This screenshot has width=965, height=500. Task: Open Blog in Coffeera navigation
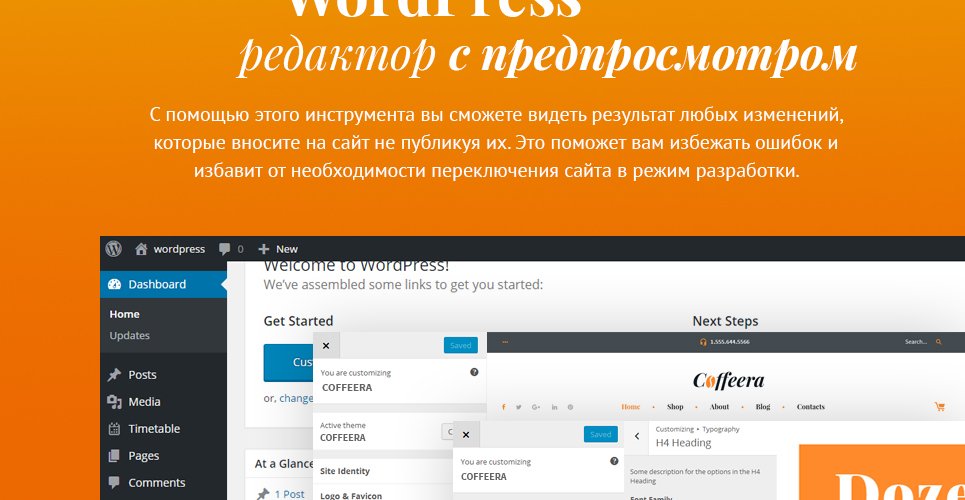pyautogui.click(x=763, y=407)
